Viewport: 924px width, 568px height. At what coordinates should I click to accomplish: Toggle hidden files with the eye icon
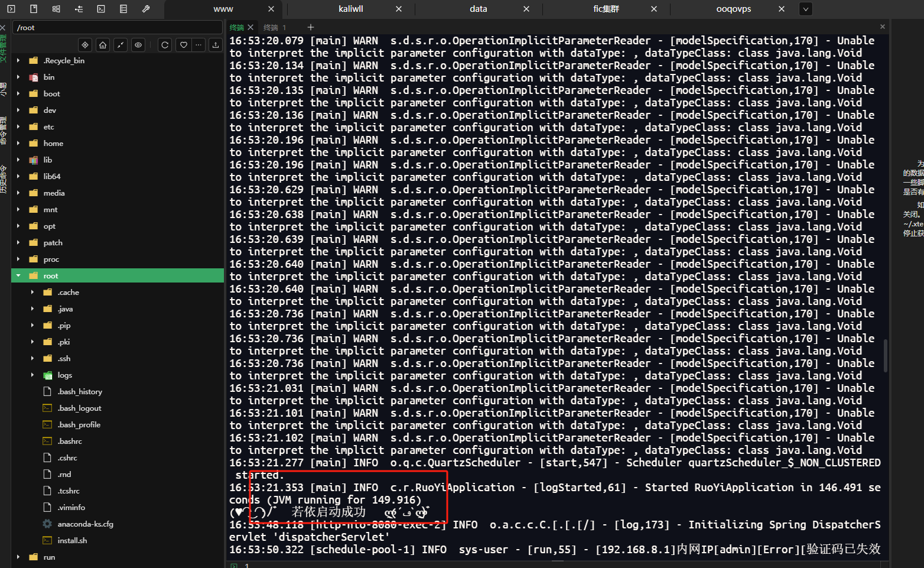click(x=138, y=45)
